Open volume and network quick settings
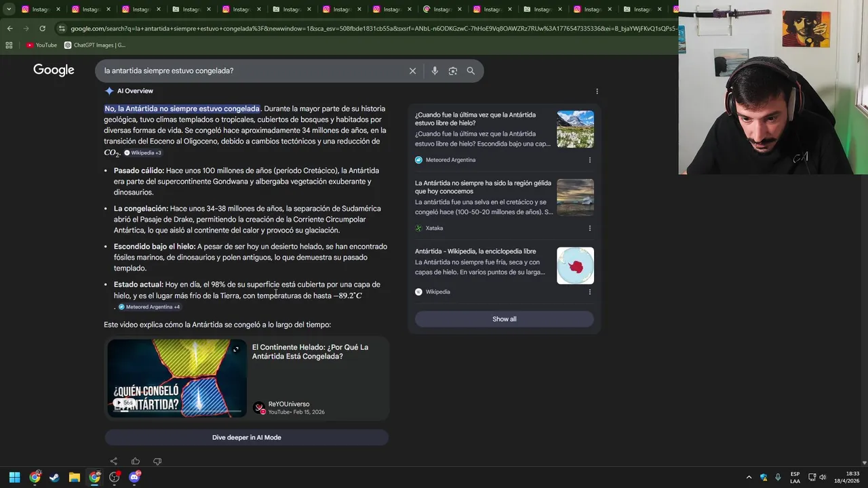The image size is (868, 488). (x=817, y=477)
